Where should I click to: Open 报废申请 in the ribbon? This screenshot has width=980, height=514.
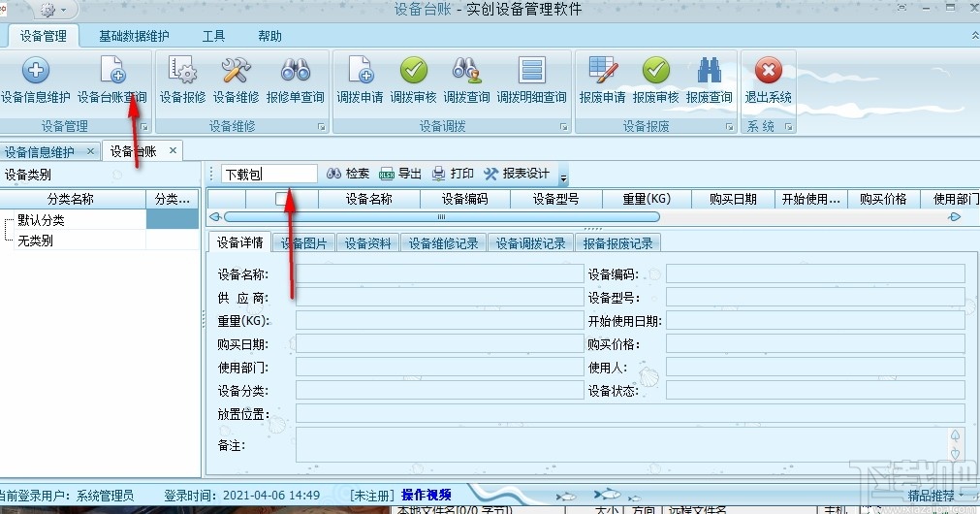tap(603, 80)
